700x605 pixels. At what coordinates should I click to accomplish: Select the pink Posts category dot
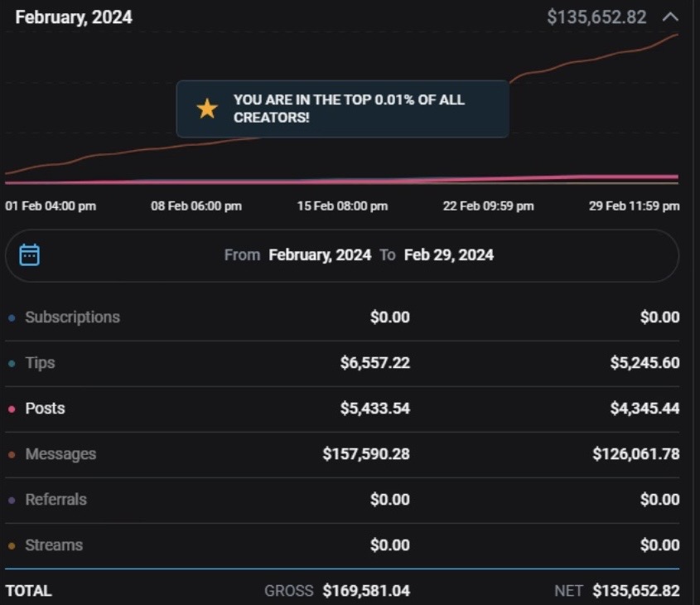click(x=10, y=408)
